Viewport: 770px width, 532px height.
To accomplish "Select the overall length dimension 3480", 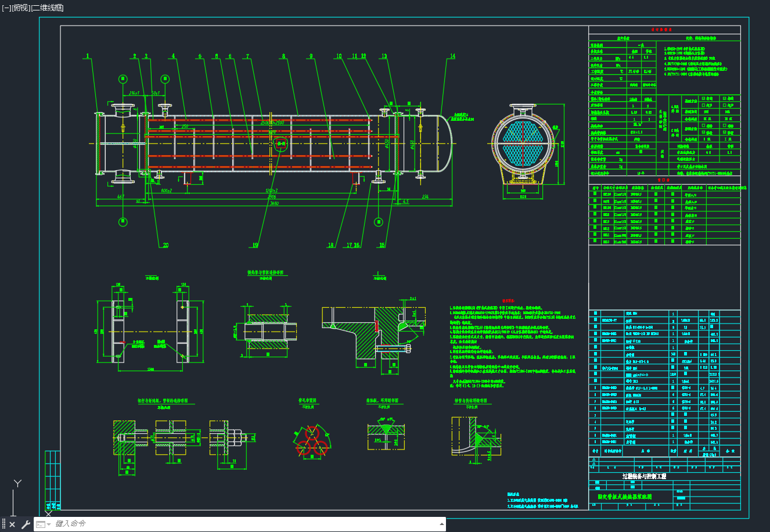I will [x=274, y=203].
